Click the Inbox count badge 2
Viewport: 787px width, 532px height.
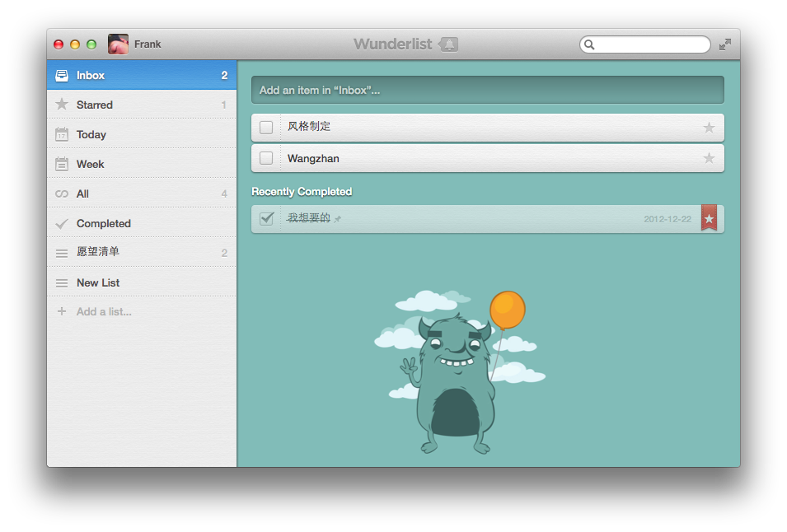pos(224,75)
